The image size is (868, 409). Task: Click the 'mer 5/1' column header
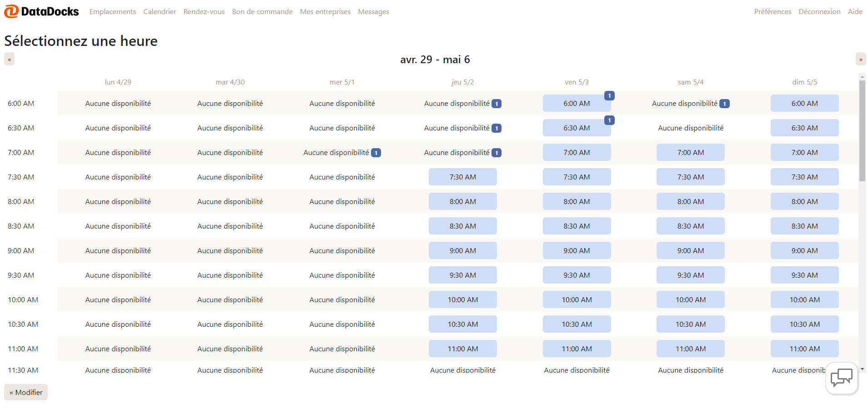point(342,82)
